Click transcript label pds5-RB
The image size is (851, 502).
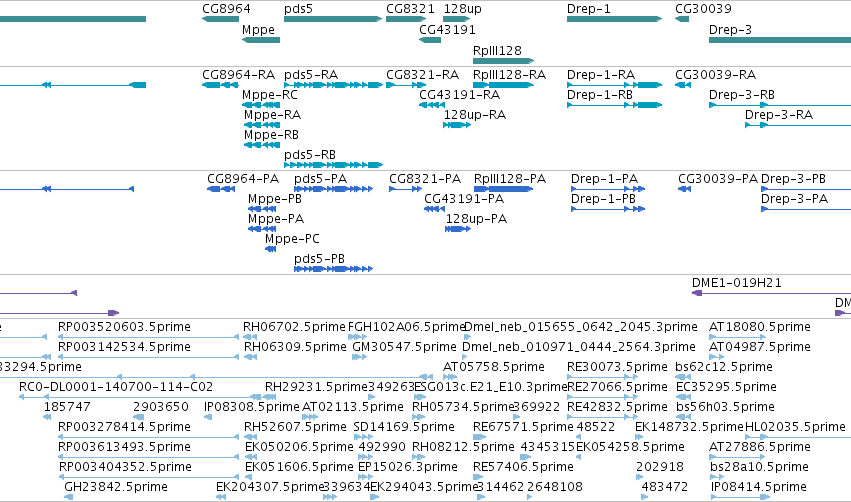pos(310,155)
